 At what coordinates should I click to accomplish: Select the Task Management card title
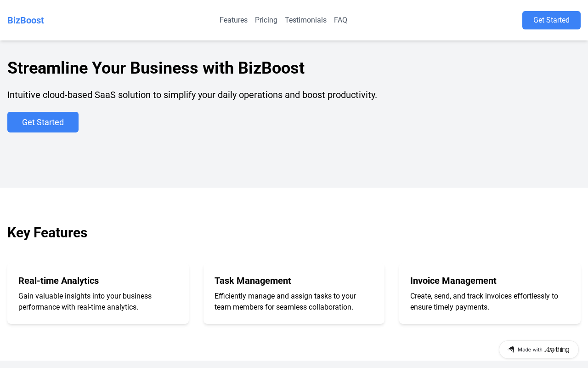(x=253, y=281)
